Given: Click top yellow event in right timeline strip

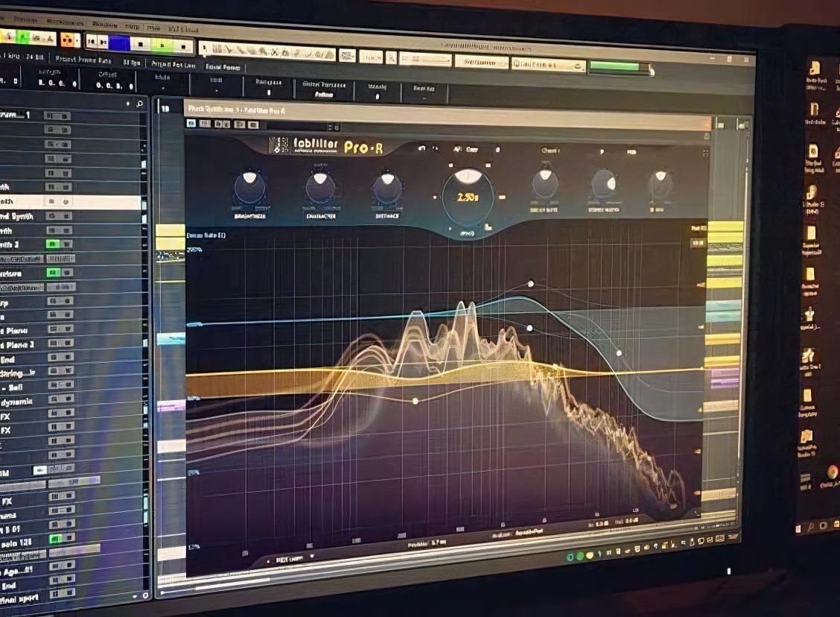Looking at the screenshot, I should pos(725,227).
